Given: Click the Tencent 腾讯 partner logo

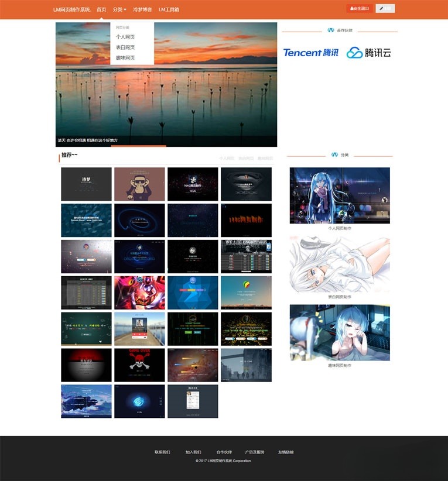Looking at the screenshot, I should click(x=310, y=53).
